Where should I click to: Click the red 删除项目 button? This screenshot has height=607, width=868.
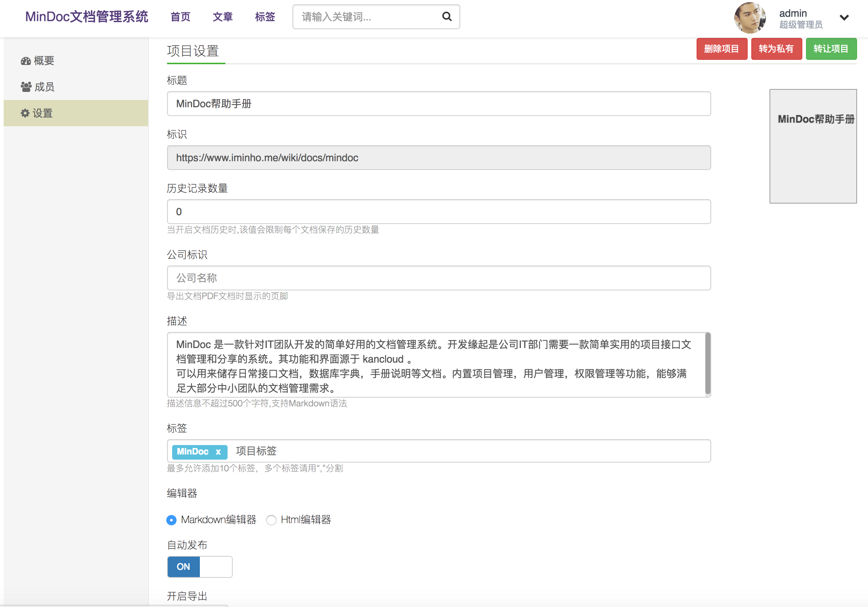tap(722, 49)
